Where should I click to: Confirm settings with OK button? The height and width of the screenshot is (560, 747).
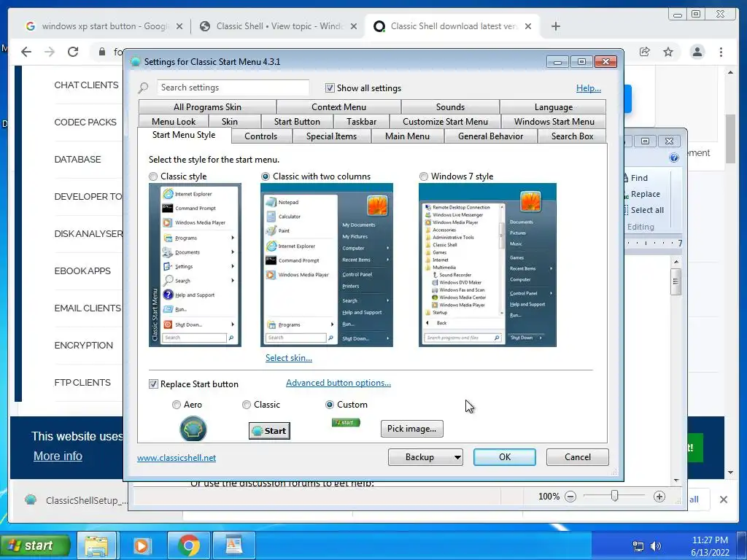click(505, 457)
